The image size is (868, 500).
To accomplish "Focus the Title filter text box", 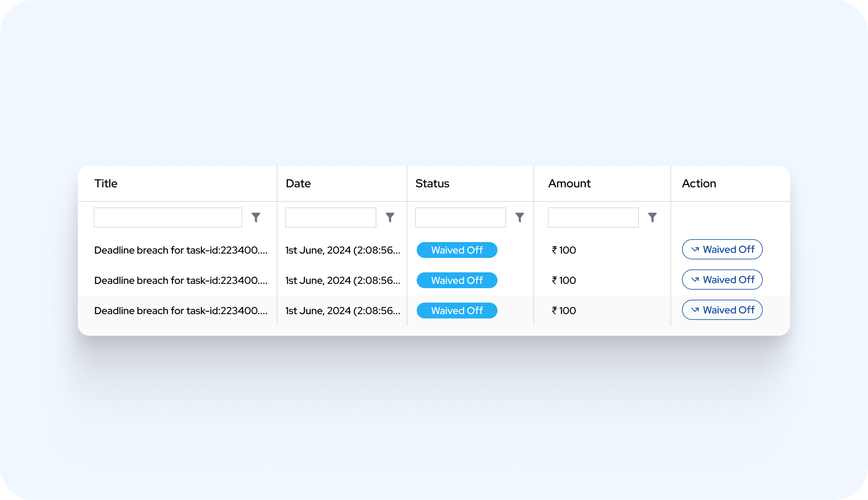I will 168,218.
